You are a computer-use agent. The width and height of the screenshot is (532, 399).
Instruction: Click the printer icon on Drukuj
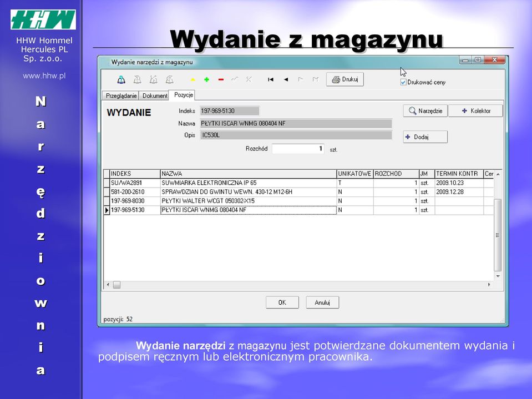(336, 79)
